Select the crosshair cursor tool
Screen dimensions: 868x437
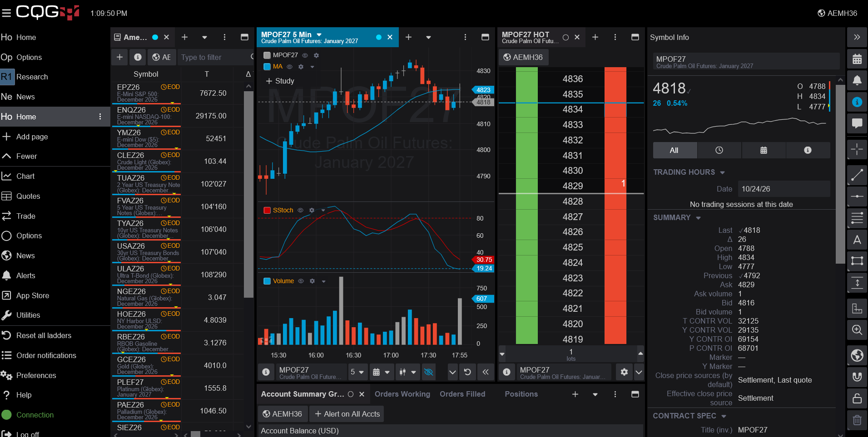(857, 149)
